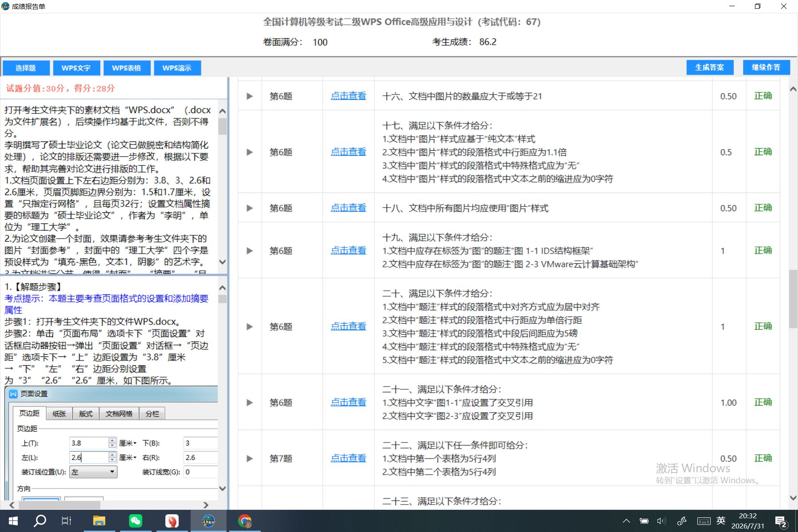Open the red app icon beside WeChat
The width and height of the screenshot is (798, 532).
pyautogui.click(x=172, y=521)
